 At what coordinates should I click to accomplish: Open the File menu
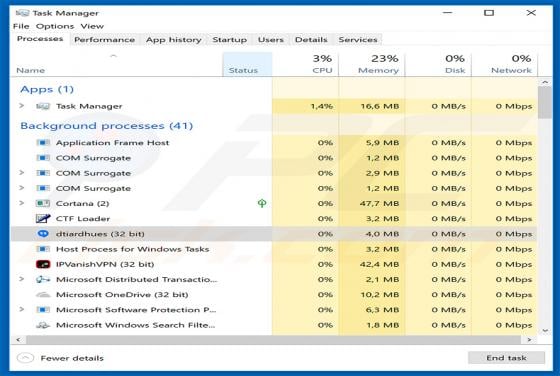pyautogui.click(x=21, y=26)
